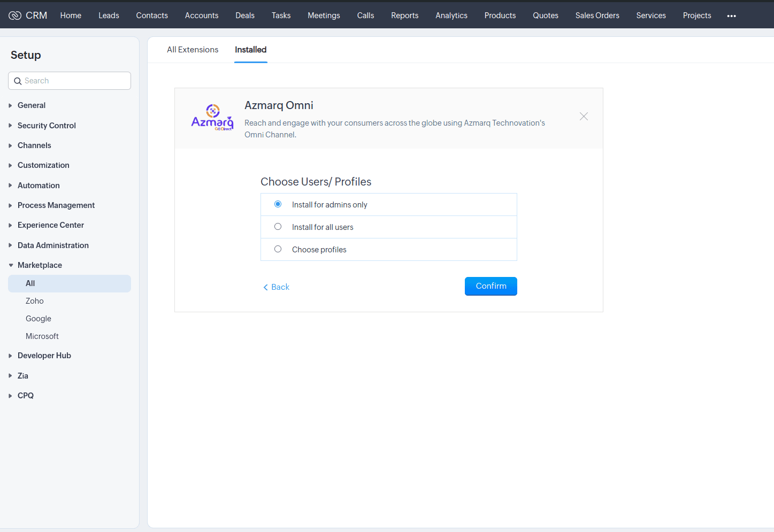Collapse the Marketplace section
Image resolution: width=774 pixels, height=532 pixels.
point(40,265)
